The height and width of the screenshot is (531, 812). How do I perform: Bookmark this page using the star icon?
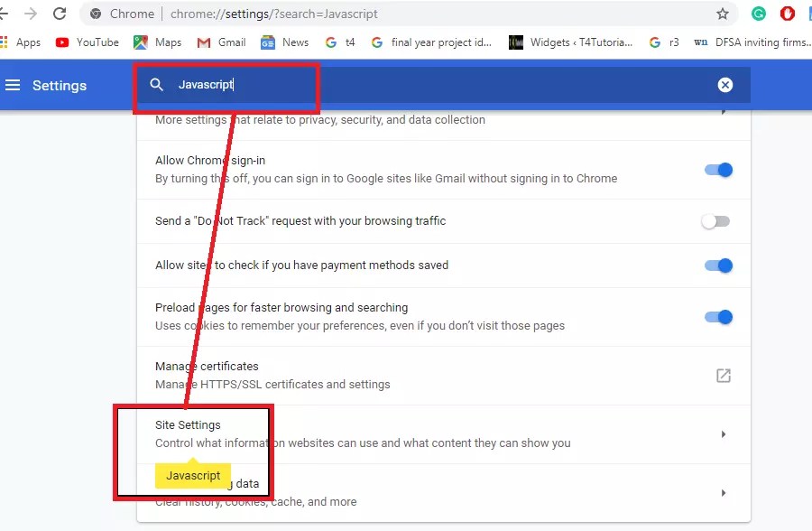(722, 14)
